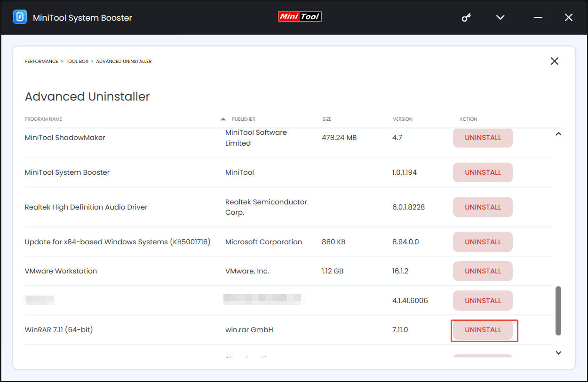Go to PERFORMANCE breadcrumb
Screen dimensions: 588x382
point(41,62)
